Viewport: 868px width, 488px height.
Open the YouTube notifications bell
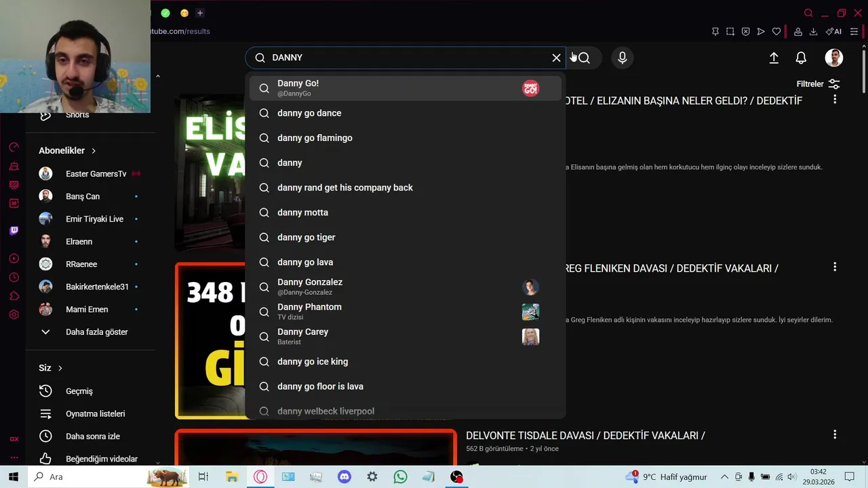801,58
